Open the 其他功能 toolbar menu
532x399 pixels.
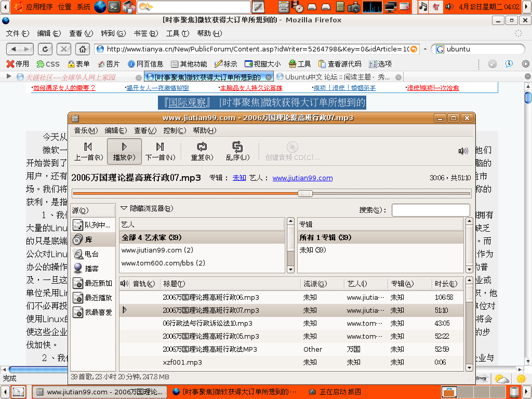[x=189, y=64]
